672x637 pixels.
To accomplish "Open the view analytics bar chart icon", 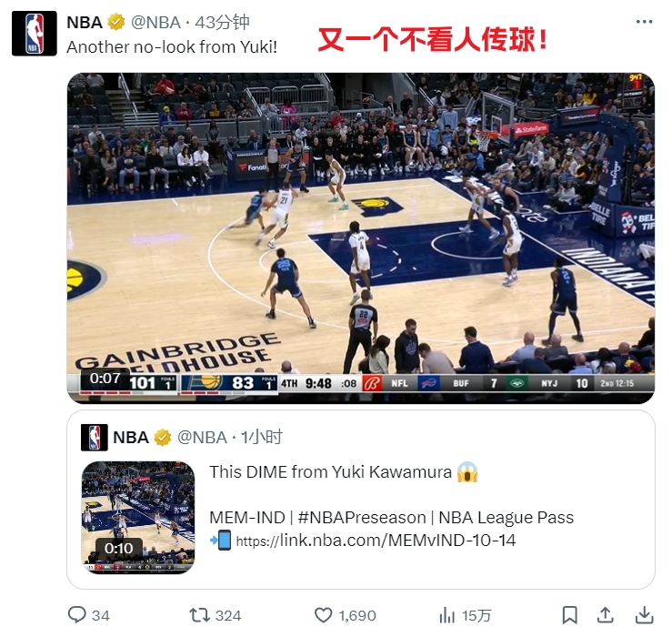I will [x=447, y=615].
